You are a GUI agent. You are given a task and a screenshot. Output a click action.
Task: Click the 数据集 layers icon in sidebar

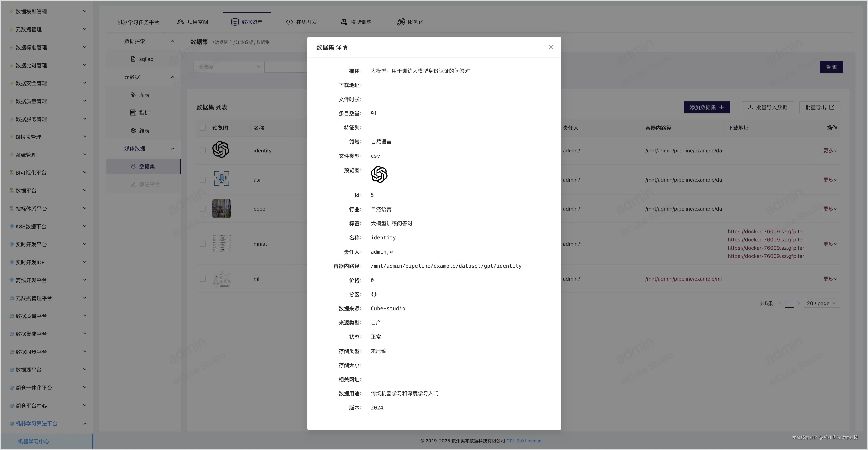coord(133,166)
